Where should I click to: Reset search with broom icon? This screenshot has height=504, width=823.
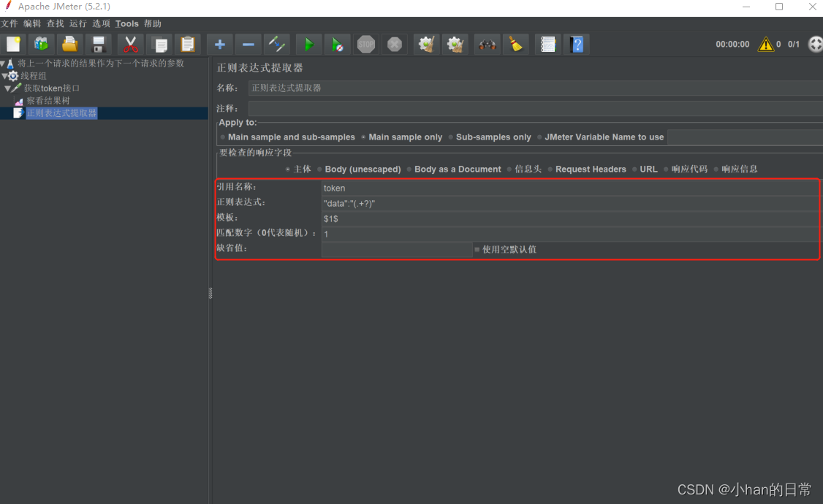click(515, 45)
